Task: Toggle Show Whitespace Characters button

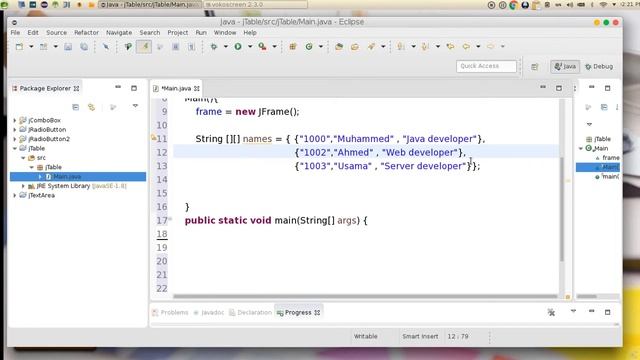Action: (x=191, y=47)
